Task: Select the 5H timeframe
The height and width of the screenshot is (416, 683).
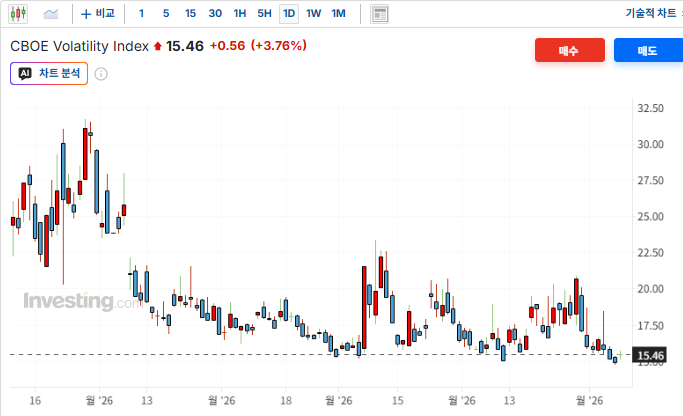Action: click(264, 14)
